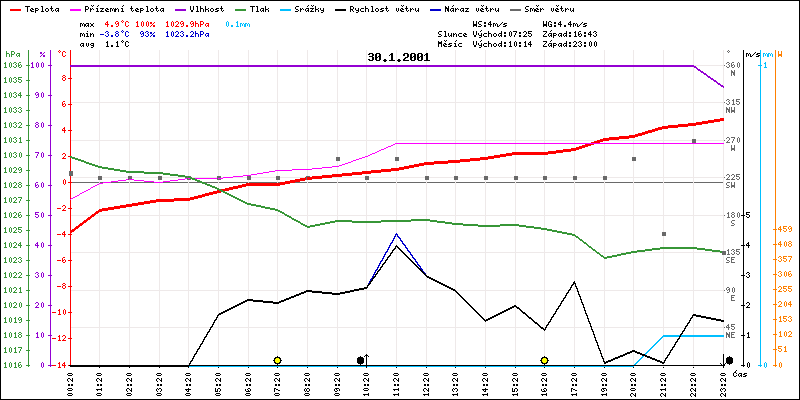800x400 pixels.
Task: Click the red Teplota legend line
Action: click(x=14, y=8)
